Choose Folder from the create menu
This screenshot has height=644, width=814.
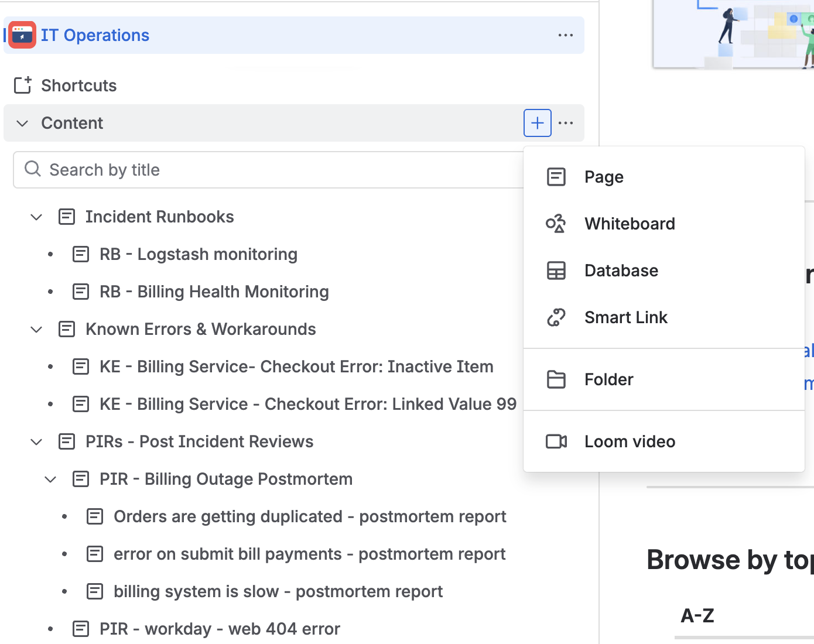[x=608, y=379]
